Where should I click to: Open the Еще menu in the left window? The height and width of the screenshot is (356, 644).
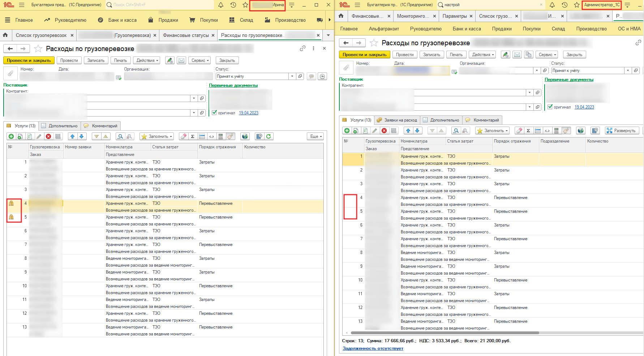316,136
